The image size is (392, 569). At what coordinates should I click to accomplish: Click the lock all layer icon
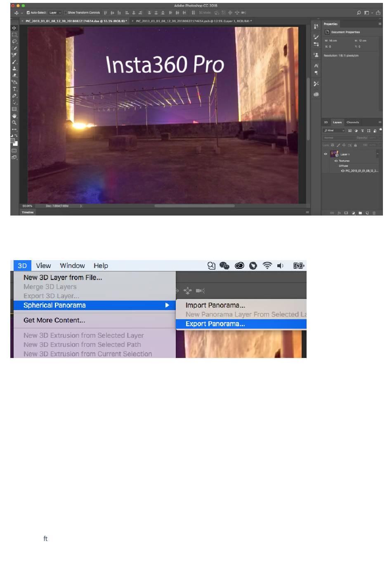point(355,145)
